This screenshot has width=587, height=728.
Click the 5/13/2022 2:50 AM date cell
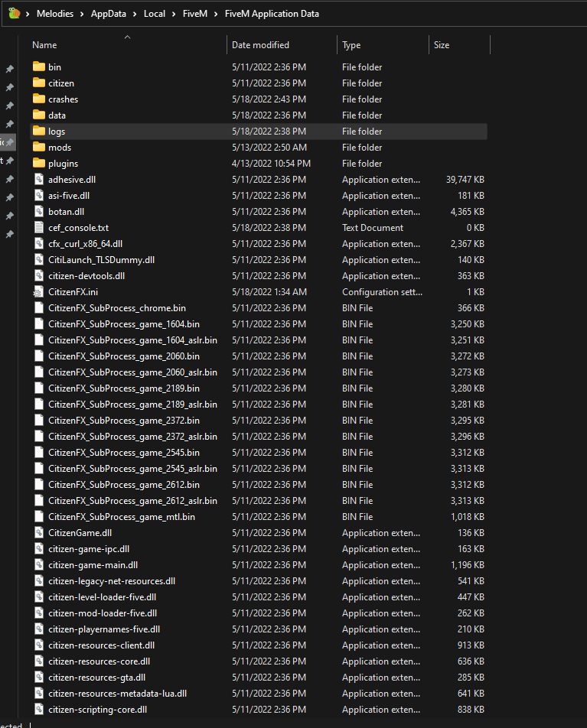click(269, 147)
